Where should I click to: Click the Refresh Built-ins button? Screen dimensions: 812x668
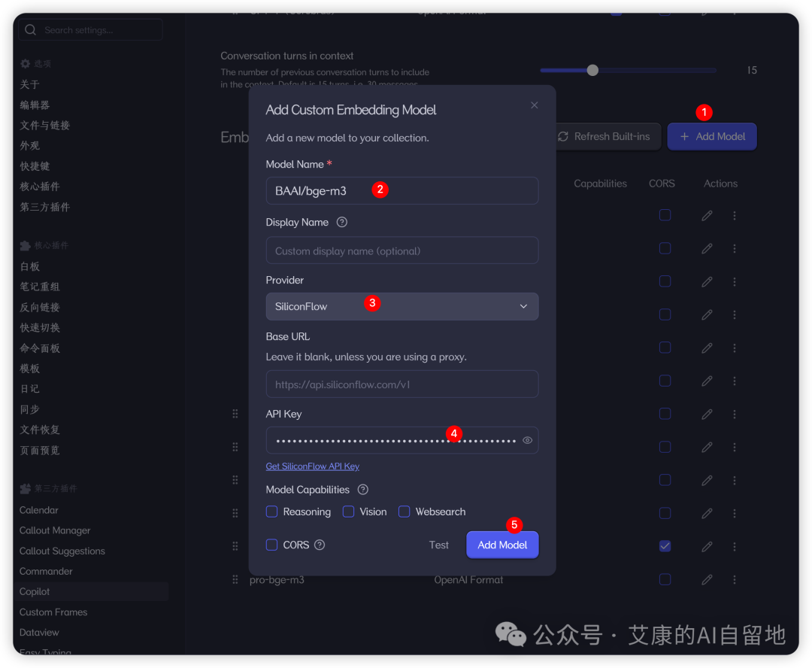604,136
